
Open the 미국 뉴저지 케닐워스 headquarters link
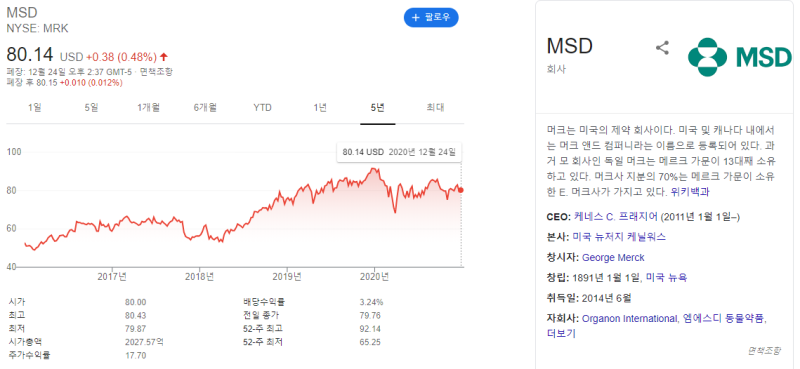tap(619, 237)
